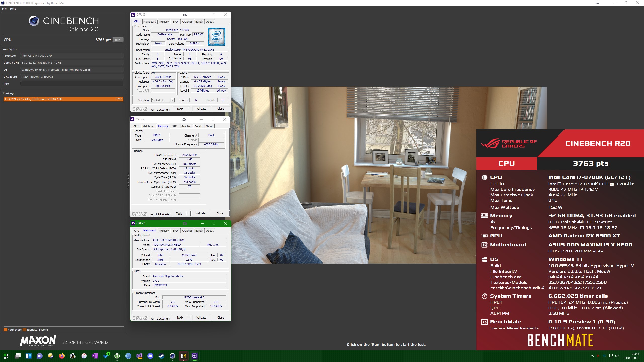Viewport: 644px width, 362px height.
Task: Click Close button in Memory CPU-Z window
Action: tap(220, 213)
